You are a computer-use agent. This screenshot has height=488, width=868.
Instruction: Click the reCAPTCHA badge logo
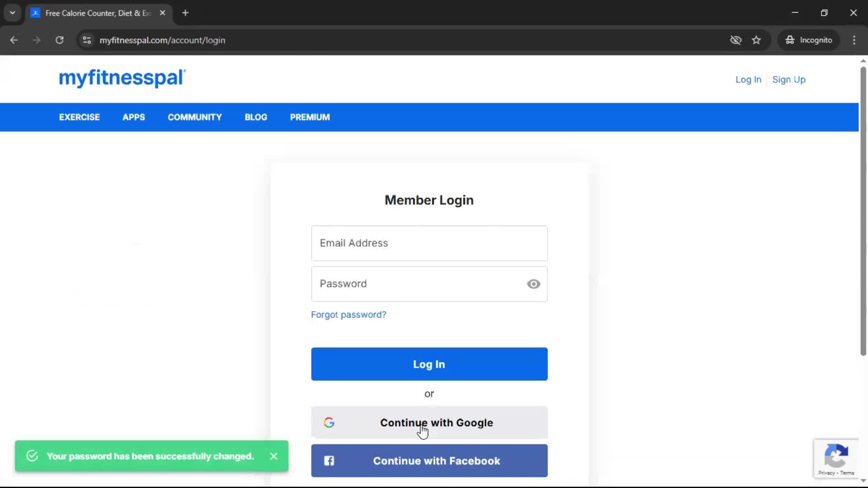click(836, 455)
